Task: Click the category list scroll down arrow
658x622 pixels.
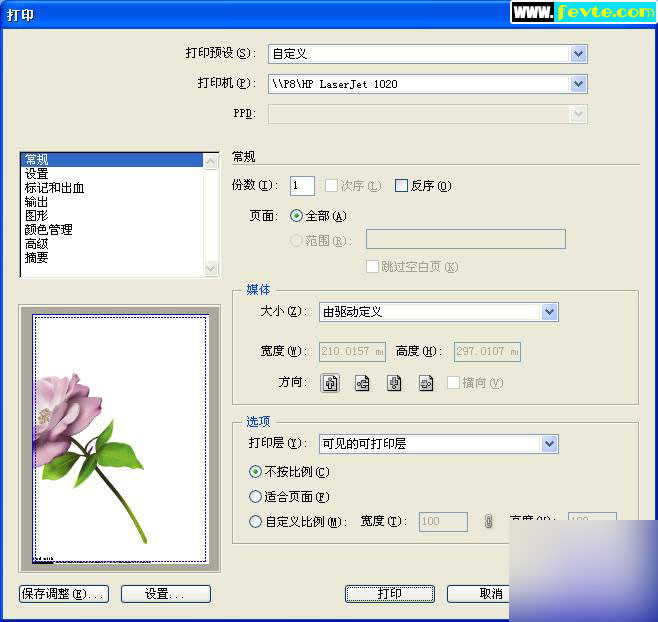Action: [210, 268]
